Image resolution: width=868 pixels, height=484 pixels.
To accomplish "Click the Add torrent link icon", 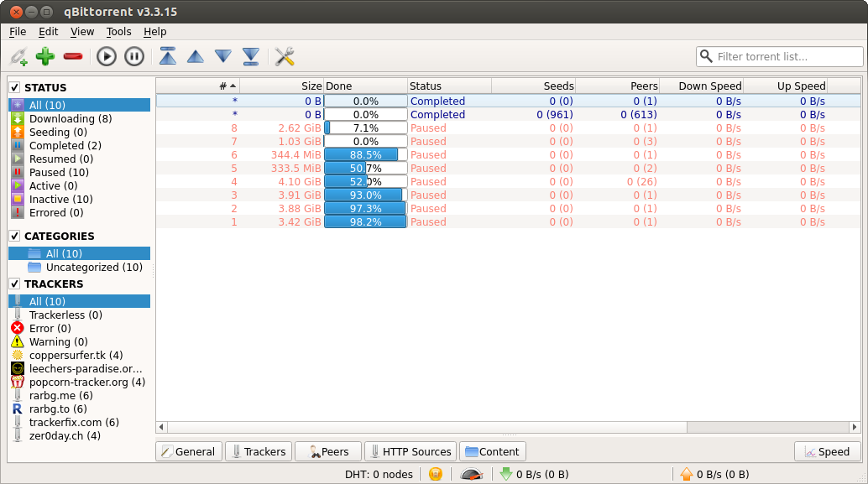I will click(18, 56).
